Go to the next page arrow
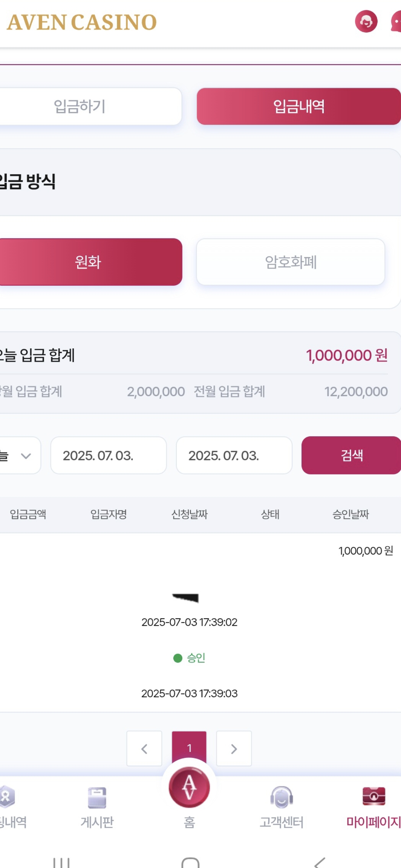The width and height of the screenshot is (401, 868). point(234,749)
